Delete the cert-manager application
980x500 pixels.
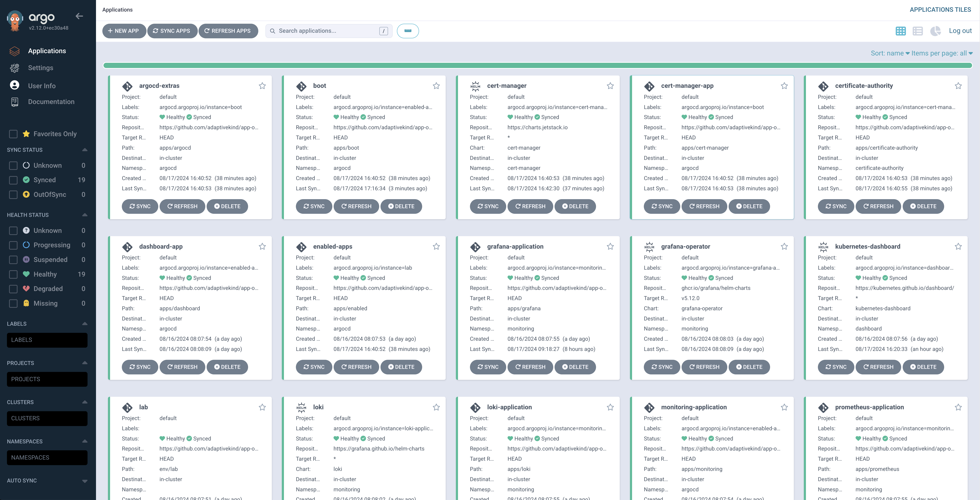(575, 206)
